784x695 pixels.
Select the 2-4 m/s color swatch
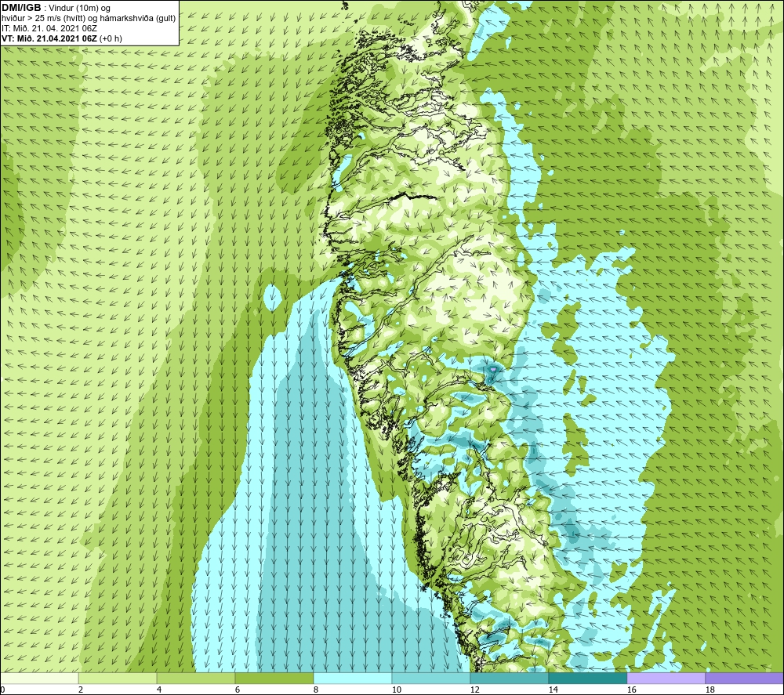(118, 679)
